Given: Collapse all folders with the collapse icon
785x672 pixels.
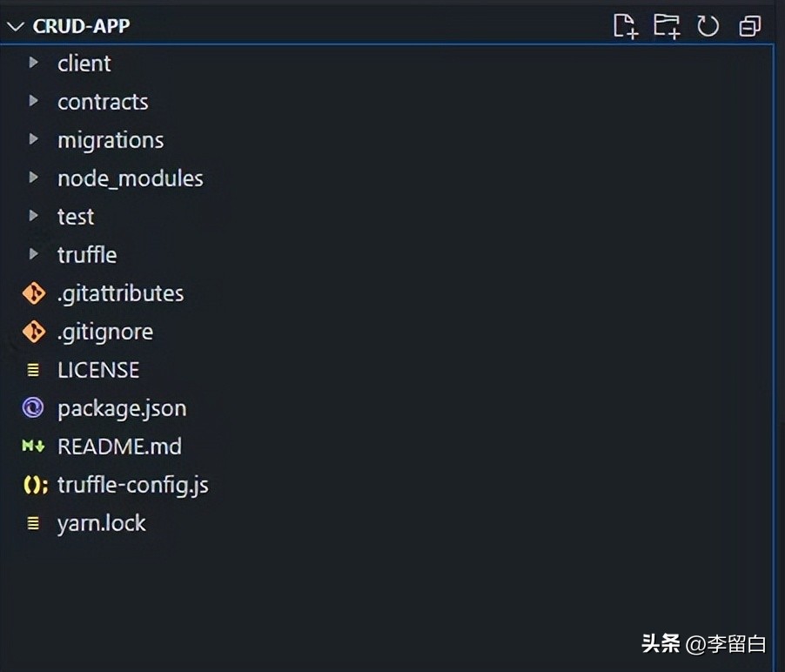Looking at the screenshot, I should 749,26.
